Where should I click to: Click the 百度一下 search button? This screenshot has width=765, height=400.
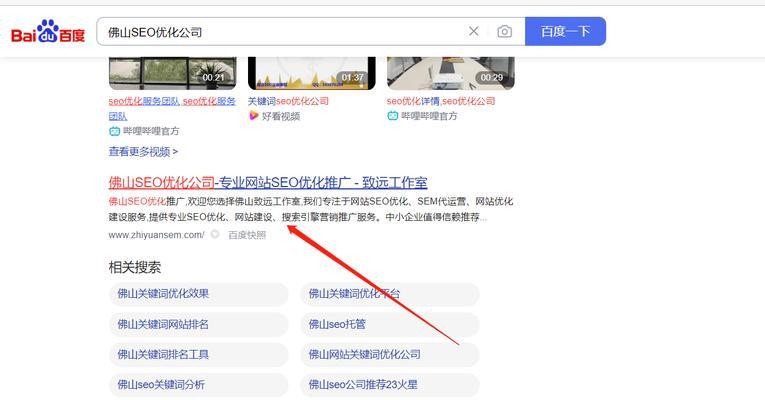[565, 31]
